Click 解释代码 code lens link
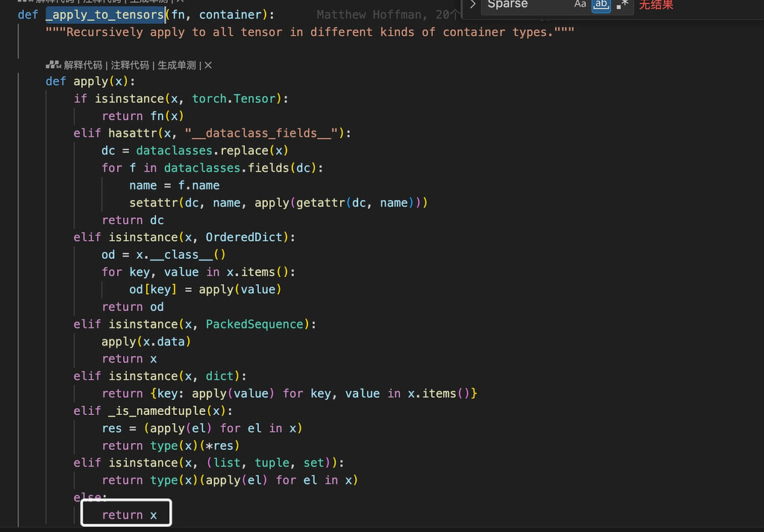 (83, 65)
